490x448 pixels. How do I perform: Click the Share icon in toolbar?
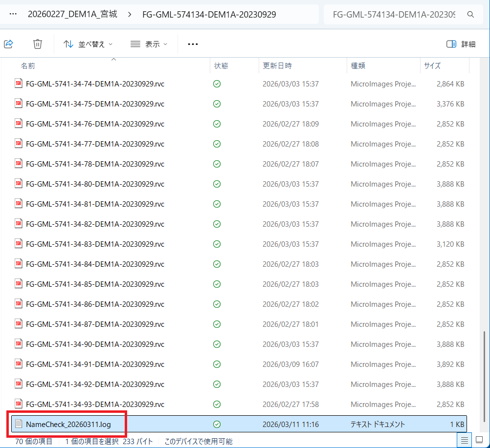click(x=8, y=44)
